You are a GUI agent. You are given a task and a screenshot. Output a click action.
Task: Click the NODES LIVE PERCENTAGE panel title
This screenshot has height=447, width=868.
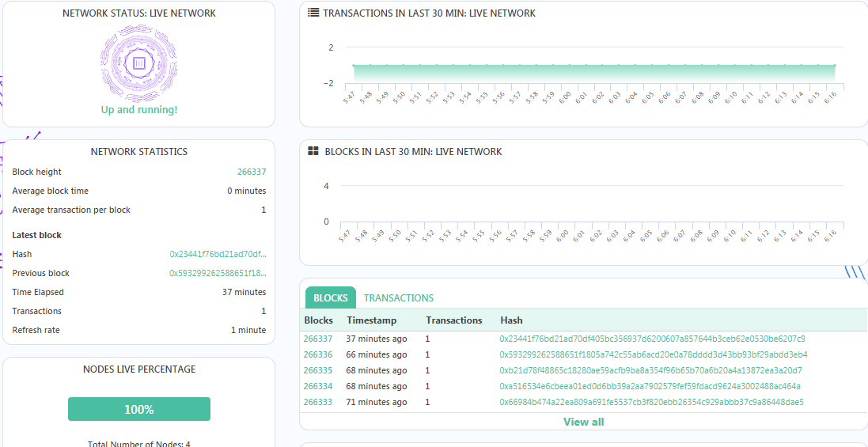(x=139, y=369)
